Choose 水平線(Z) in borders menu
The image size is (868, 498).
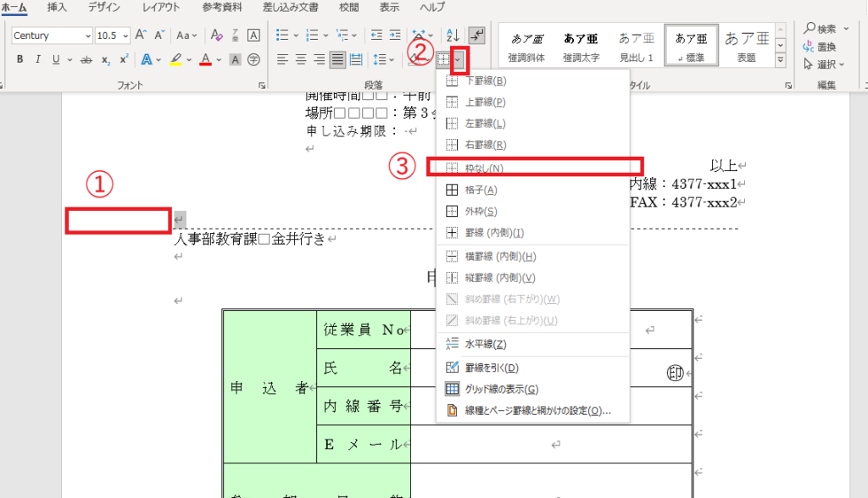tap(533, 344)
